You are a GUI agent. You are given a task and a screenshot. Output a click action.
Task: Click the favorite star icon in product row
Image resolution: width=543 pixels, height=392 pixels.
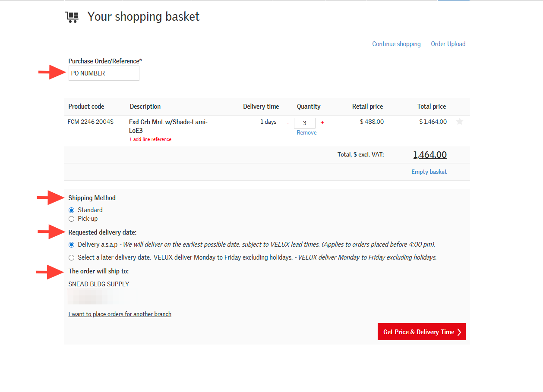(x=460, y=122)
